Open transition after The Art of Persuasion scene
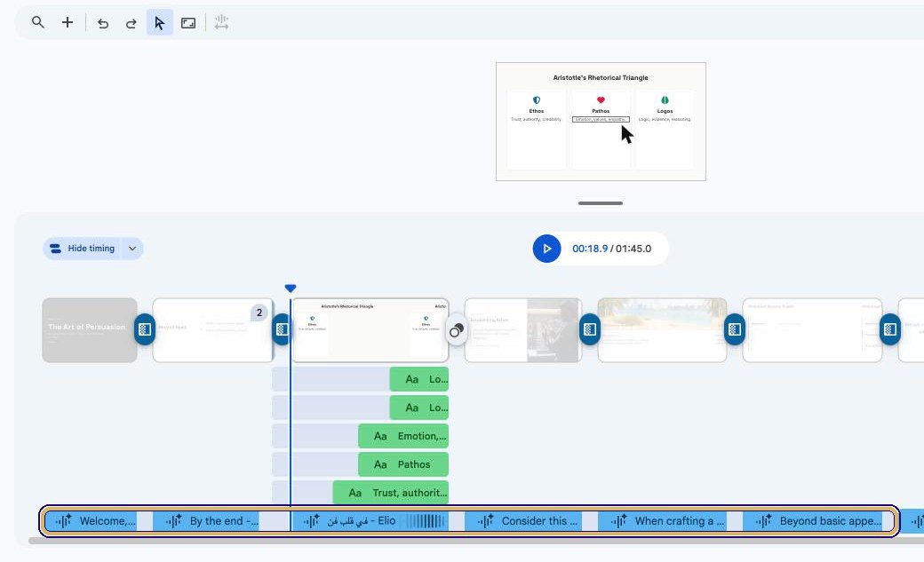Image resolution: width=924 pixels, height=562 pixels. pos(145,329)
